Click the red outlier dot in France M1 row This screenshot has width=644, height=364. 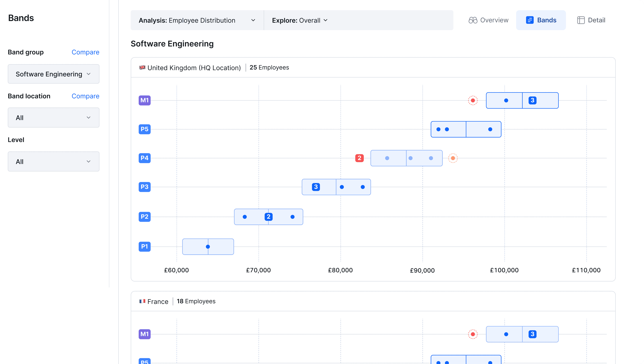click(473, 334)
